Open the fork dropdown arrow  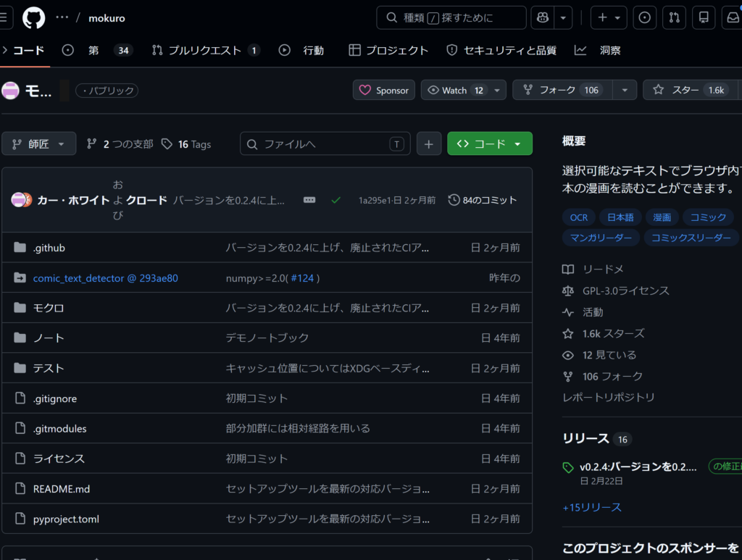[x=624, y=90]
